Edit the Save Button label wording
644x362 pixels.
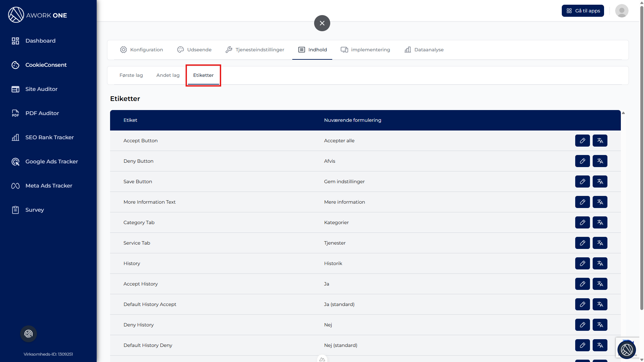point(582,182)
